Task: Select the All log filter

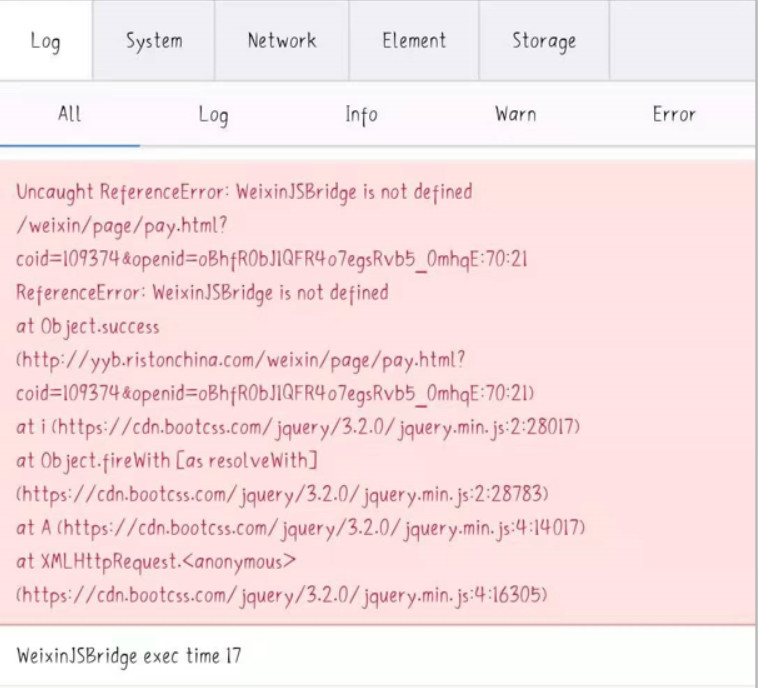Action: point(69,115)
